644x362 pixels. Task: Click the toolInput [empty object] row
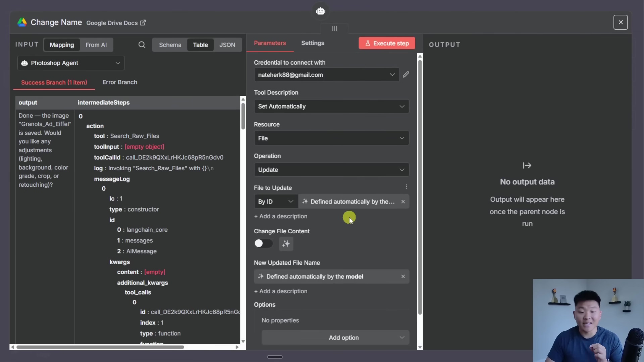tap(129, 147)
